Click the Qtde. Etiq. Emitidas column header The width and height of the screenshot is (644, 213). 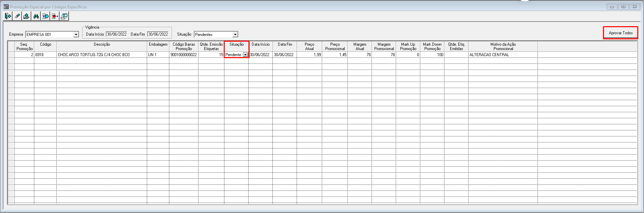pos(457,46)
